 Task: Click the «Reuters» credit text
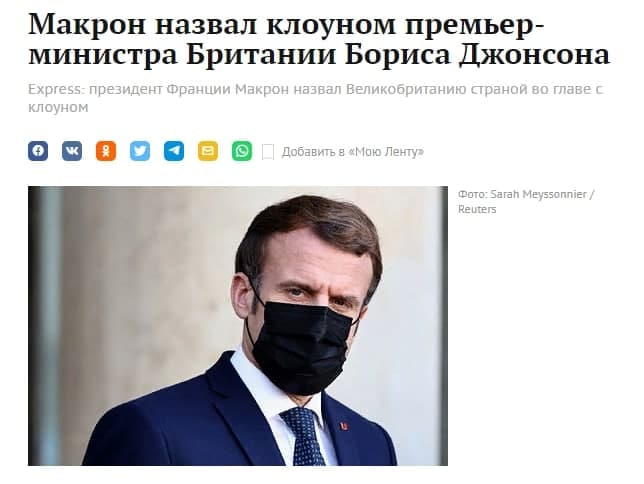[477, 210]
